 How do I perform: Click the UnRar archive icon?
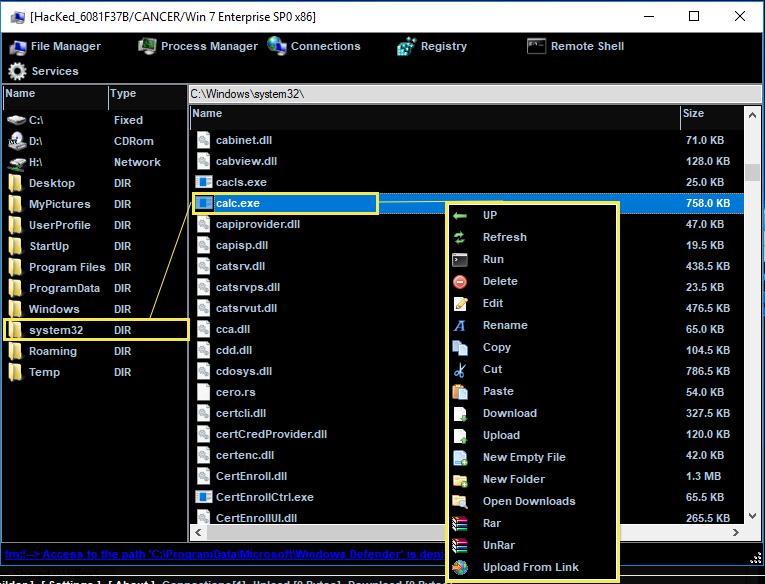(460, 545)
